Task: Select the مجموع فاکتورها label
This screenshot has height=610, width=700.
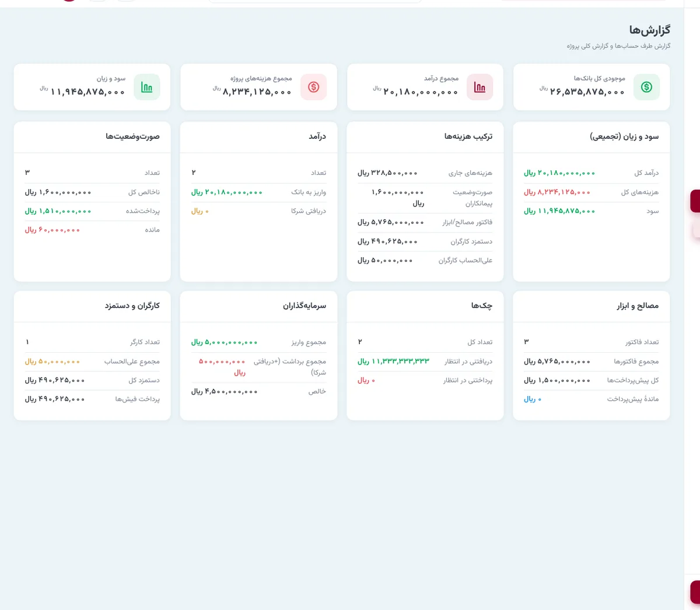Action: pyautogui.click(x=636, y=362)
